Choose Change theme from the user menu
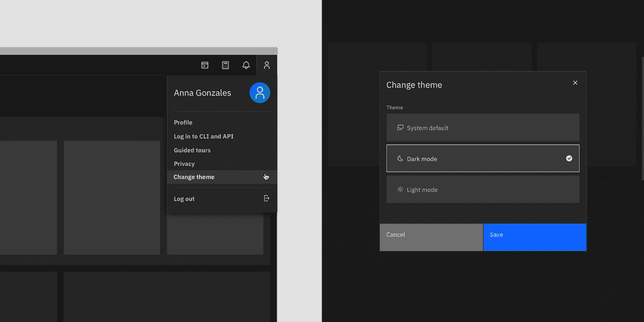 point(193,177)
